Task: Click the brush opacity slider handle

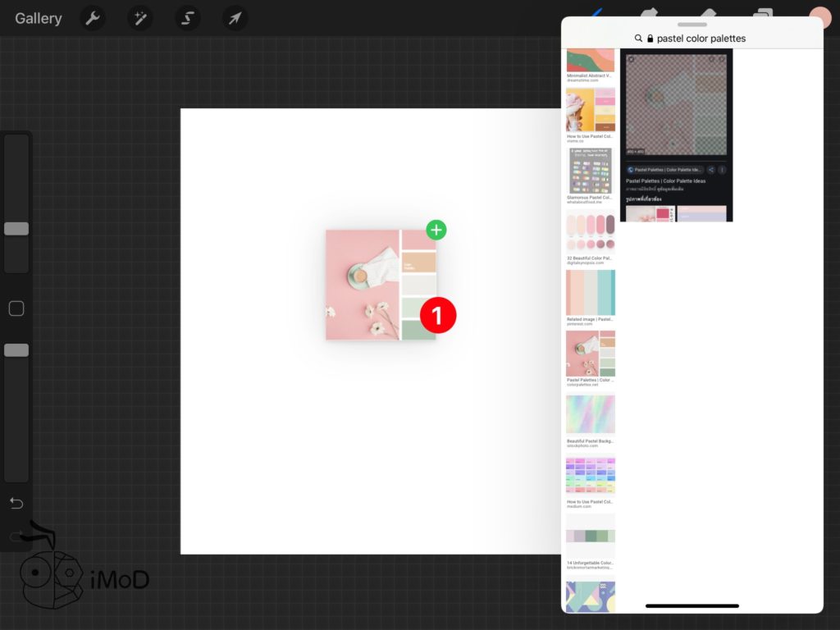Action: 16,350
